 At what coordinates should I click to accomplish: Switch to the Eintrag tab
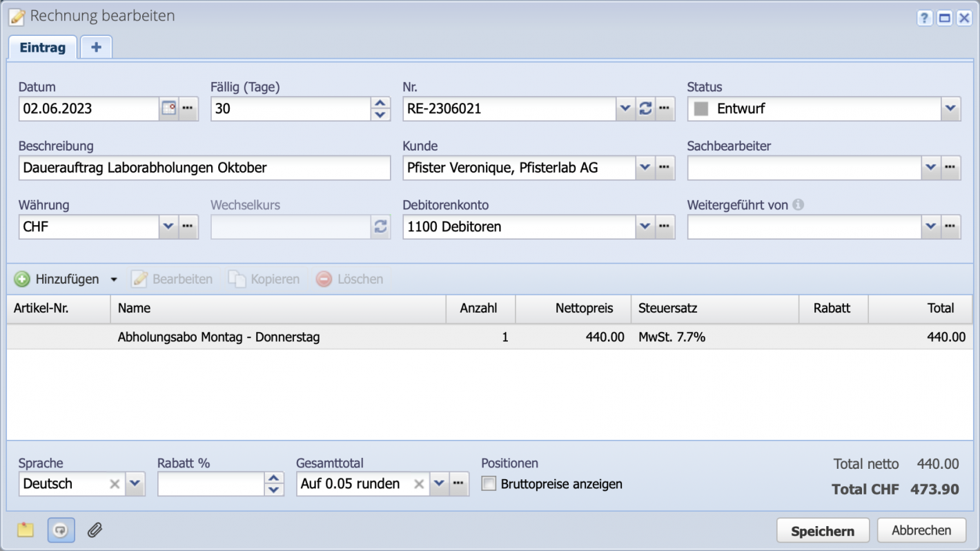(42, 47)
